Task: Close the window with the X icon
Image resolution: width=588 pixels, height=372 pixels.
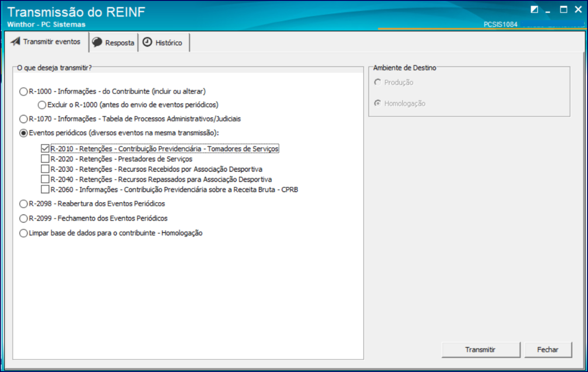Action: 578,9
